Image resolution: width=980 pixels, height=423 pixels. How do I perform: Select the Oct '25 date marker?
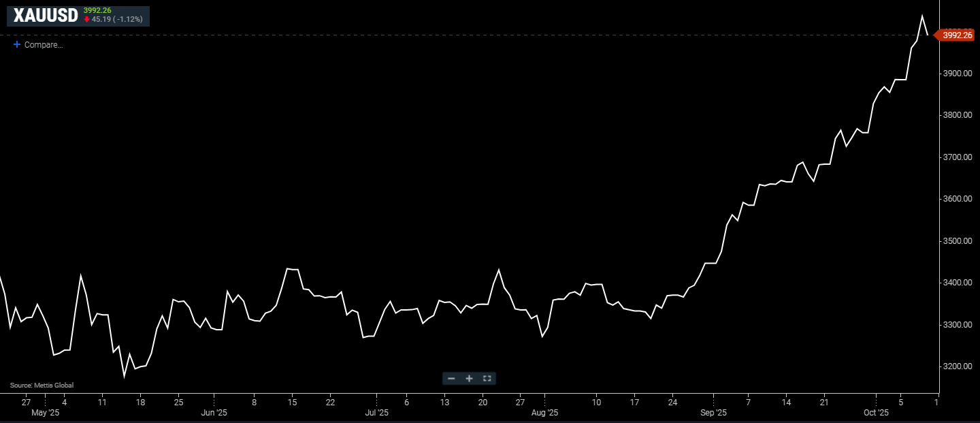(x=877, y=413)
